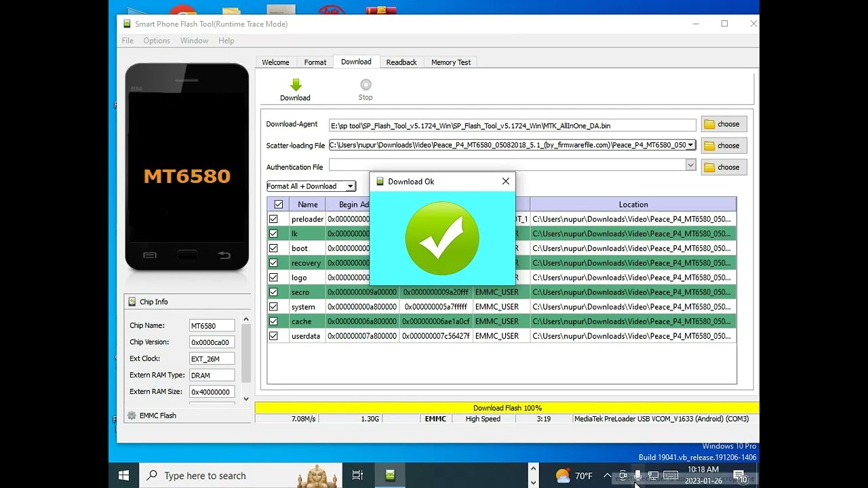
Task: Click the EMMC Flash gear icon
Action: point(132,415)
